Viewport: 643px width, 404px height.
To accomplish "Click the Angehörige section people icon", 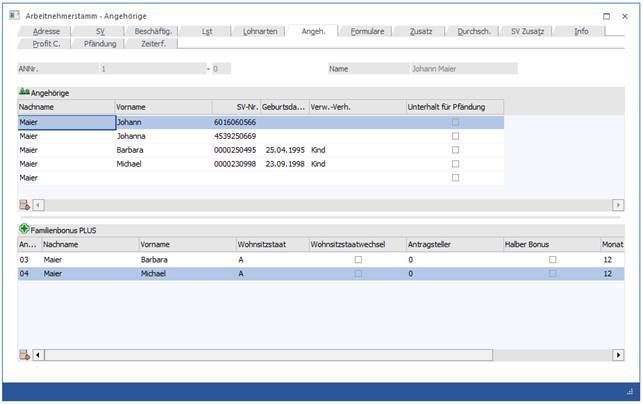I will pyautogui.click(x=25, y=92).
